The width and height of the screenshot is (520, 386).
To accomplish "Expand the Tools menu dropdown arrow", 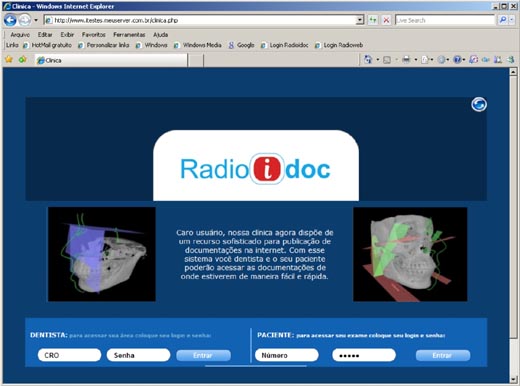I will 448,60.
